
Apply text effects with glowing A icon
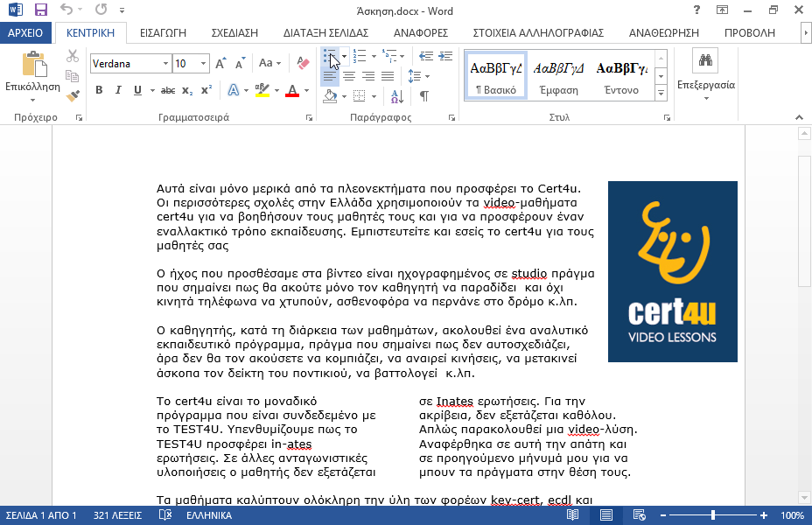click(x=234, y=90)
